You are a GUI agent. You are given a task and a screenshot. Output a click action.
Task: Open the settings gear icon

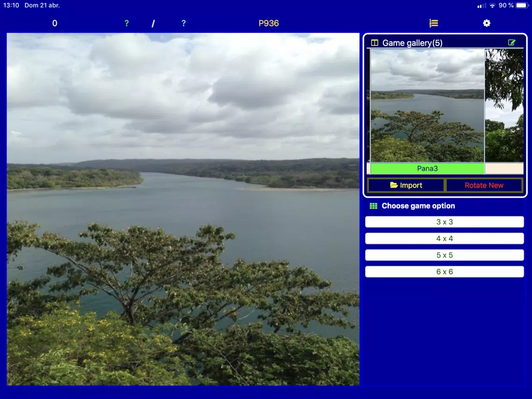tap(487, 23)
